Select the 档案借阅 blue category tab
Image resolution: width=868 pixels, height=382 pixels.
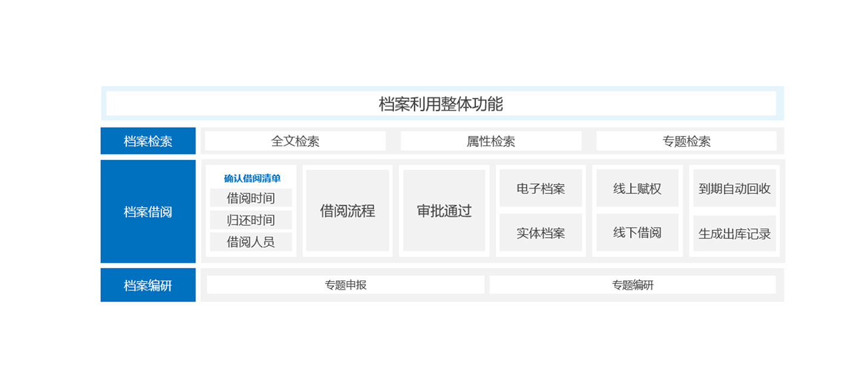point(148,211)
